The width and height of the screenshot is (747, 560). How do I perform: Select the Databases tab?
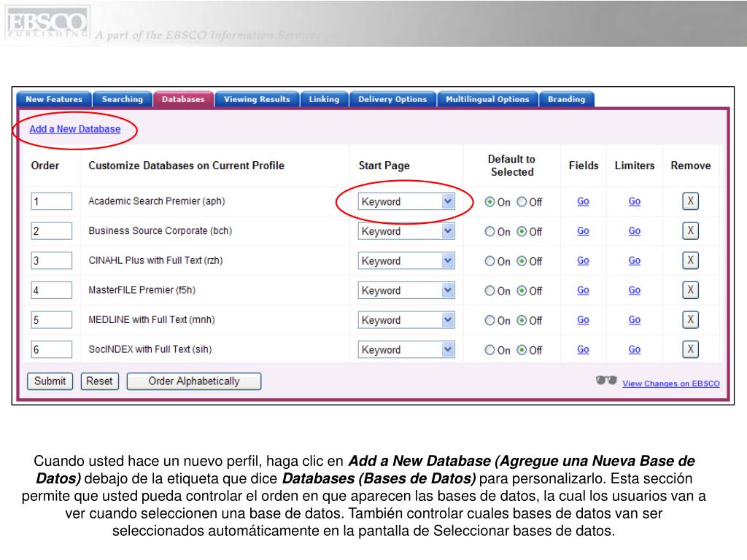pos(183,99)
